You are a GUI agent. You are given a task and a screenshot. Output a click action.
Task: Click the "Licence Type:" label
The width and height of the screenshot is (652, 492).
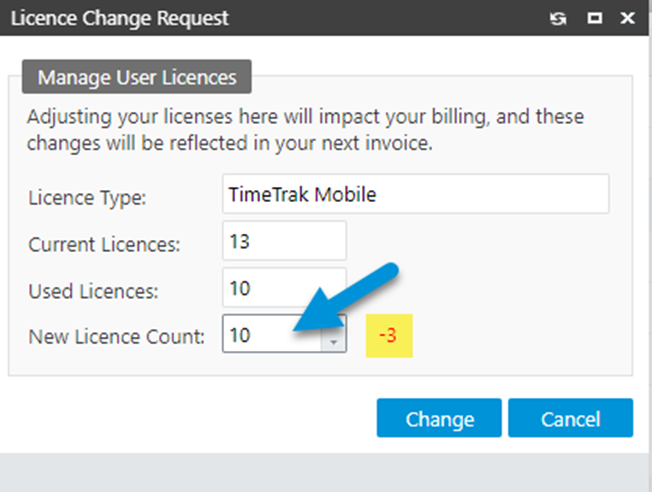click(87, 197)
